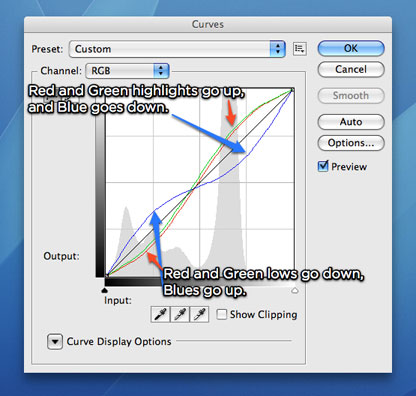Enable the Show Clipping checkbox
Screen dimensions: 416x396
coord(221,314)
